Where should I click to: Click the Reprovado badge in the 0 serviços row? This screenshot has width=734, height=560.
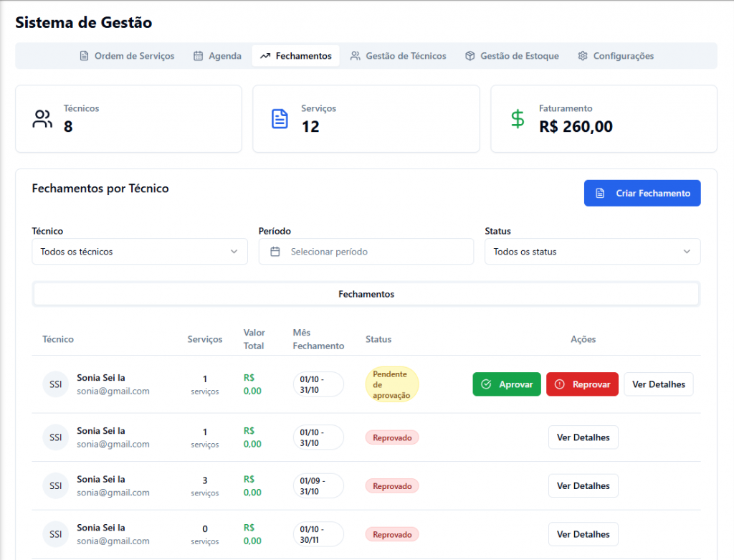click(x=392, y=534)
